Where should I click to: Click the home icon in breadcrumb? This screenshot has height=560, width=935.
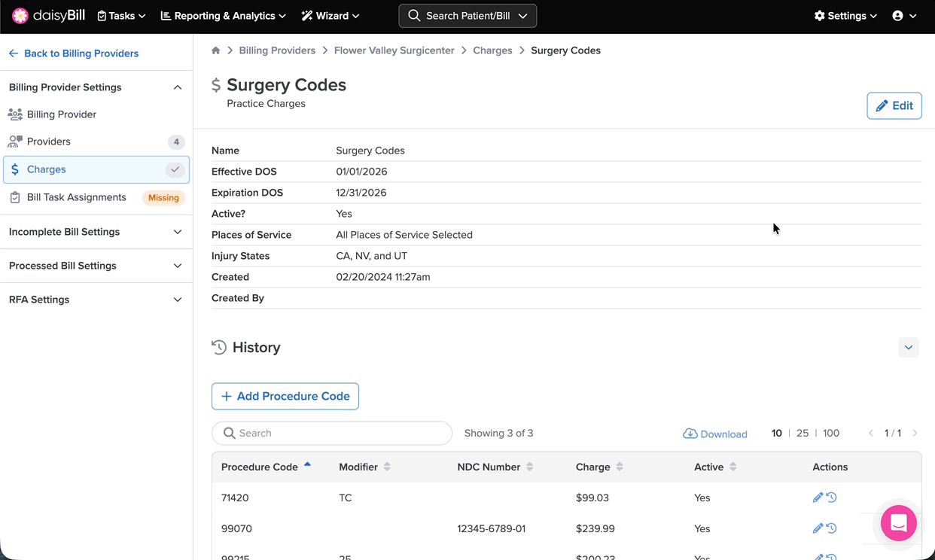pos(216,50)
